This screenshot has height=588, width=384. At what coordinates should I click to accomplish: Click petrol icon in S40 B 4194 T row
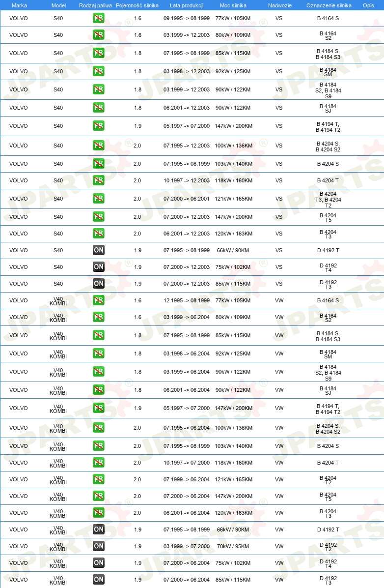coord(99,126)
